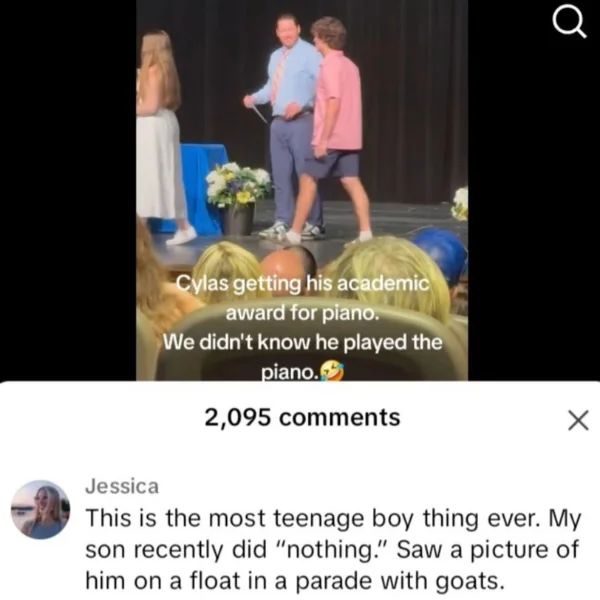Tap the flower bouquet on stage
The width and height of the screenshot is (600, 600).
coord(239,184)
